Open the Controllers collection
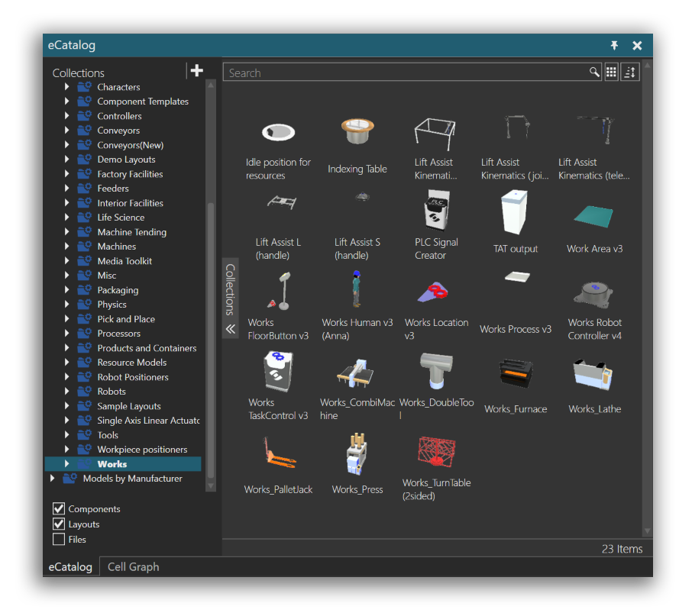The height and width of the screenshot is (616, 692). tap(119, 116)
